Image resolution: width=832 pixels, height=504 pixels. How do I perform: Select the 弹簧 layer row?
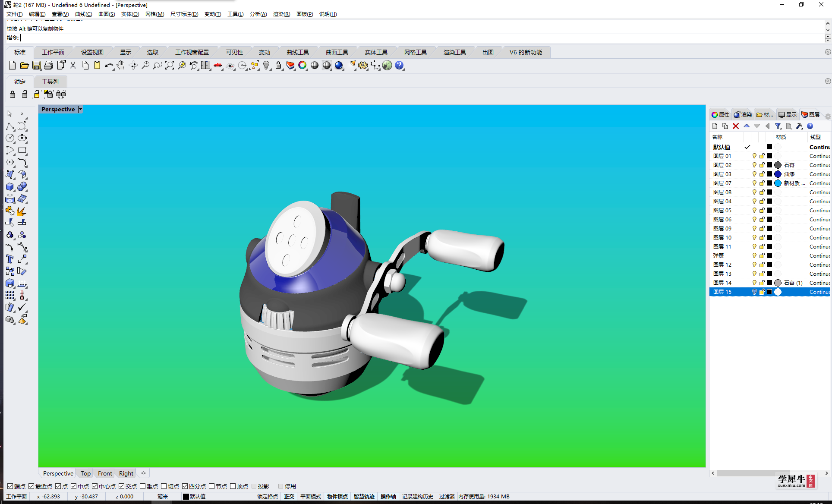click(x=770, y=255)
